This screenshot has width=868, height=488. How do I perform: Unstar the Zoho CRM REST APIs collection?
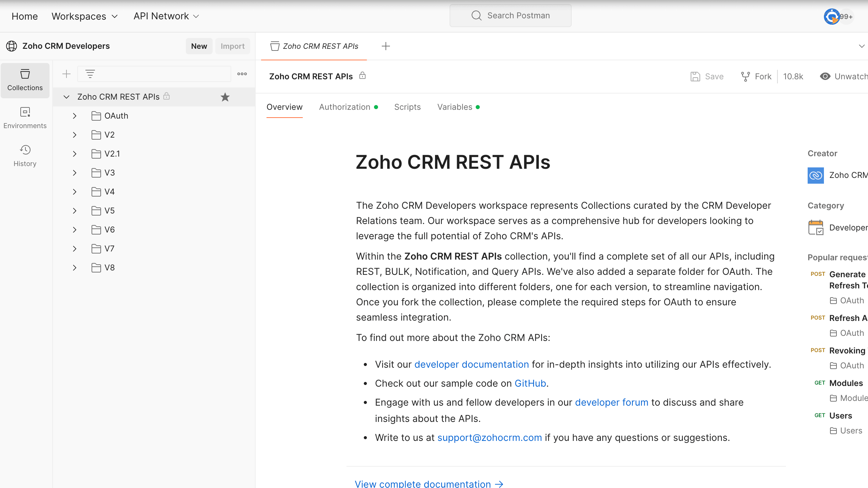coord(225,97)
